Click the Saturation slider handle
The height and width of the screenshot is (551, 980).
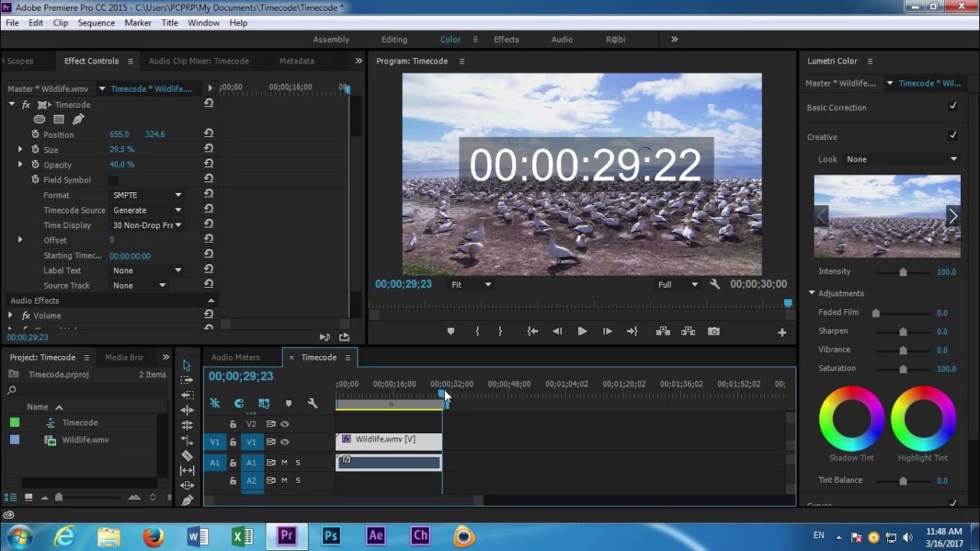point(903,369)
